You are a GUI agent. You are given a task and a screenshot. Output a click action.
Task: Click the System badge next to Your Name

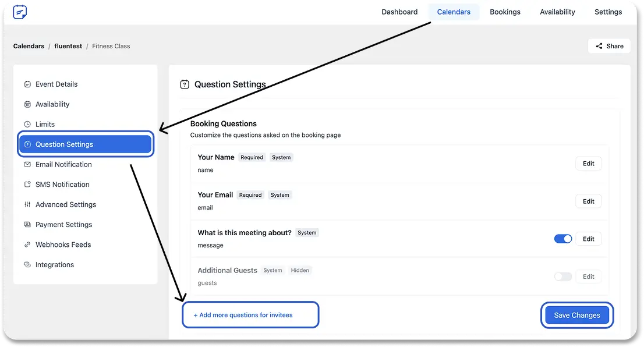click(281, 157)
